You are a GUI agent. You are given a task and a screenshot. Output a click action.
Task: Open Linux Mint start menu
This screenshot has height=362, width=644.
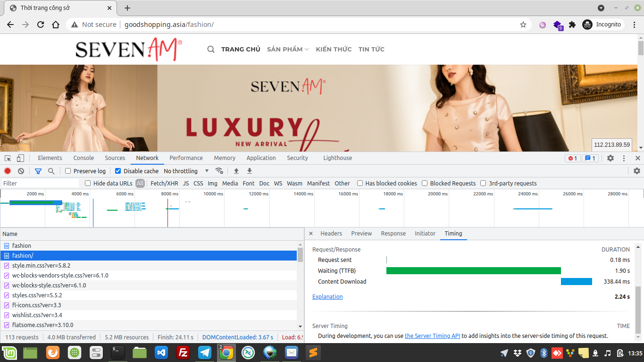click(x=8, y=353)
